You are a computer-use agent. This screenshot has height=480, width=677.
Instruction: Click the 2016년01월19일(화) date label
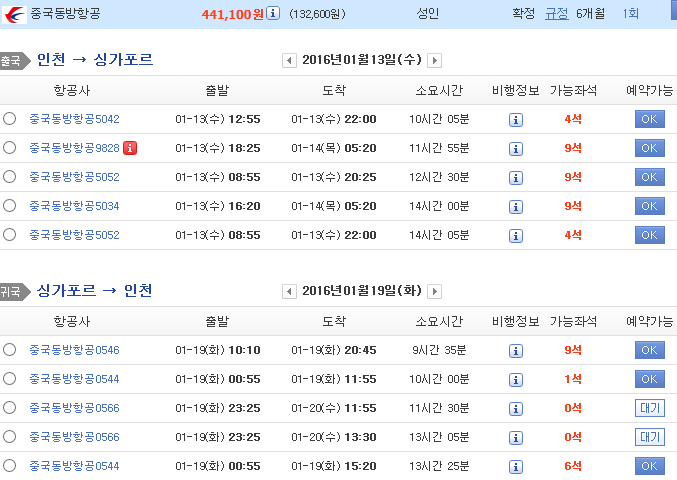pyautogui.click(x=362, y=291)
